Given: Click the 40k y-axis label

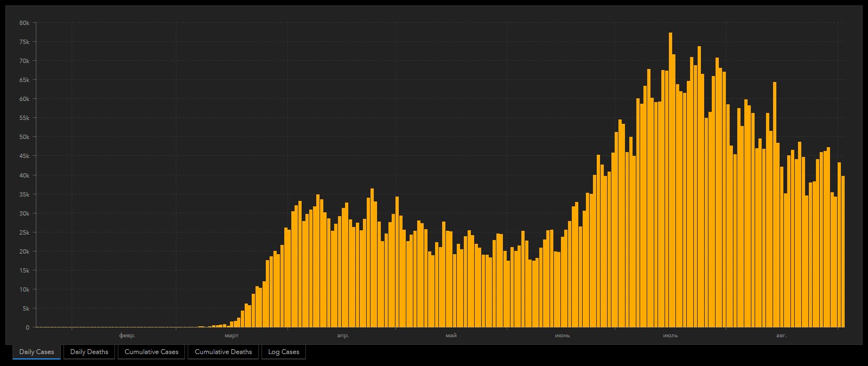Looking at the screenshot, I should [24, 175].
